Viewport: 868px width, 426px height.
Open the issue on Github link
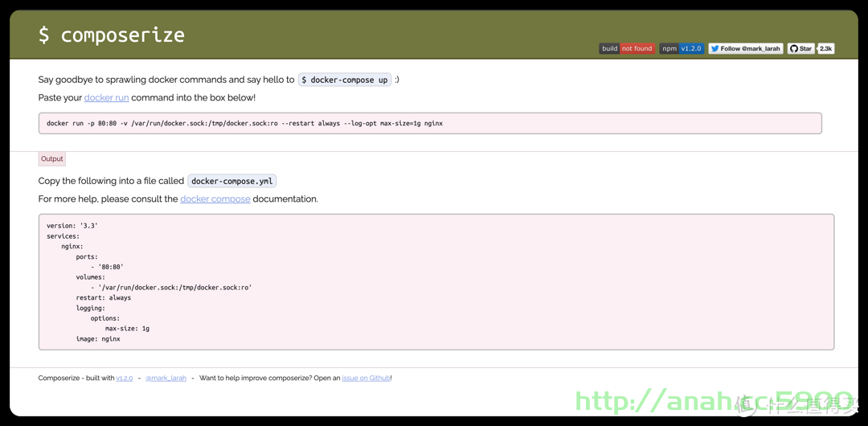(x=366, y=378)
